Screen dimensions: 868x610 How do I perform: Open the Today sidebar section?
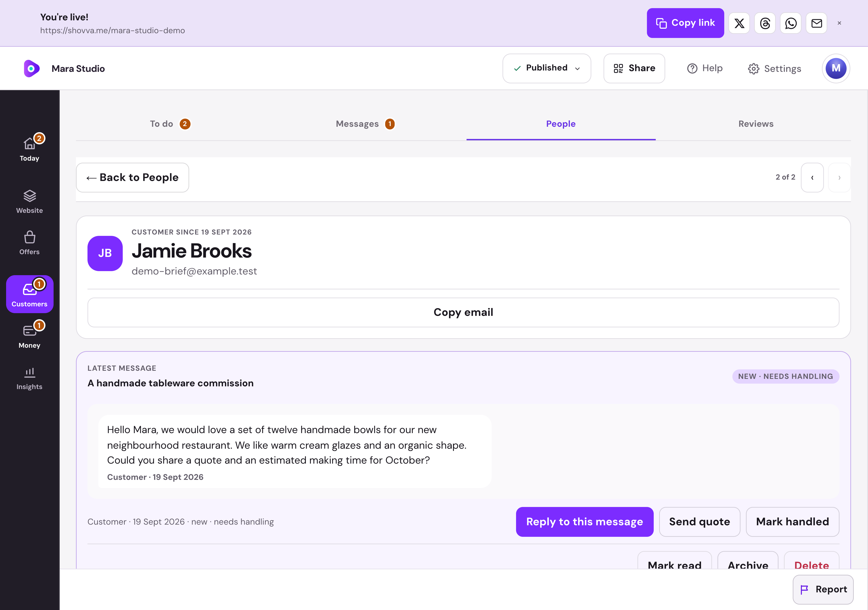click(x=29, y=148)
